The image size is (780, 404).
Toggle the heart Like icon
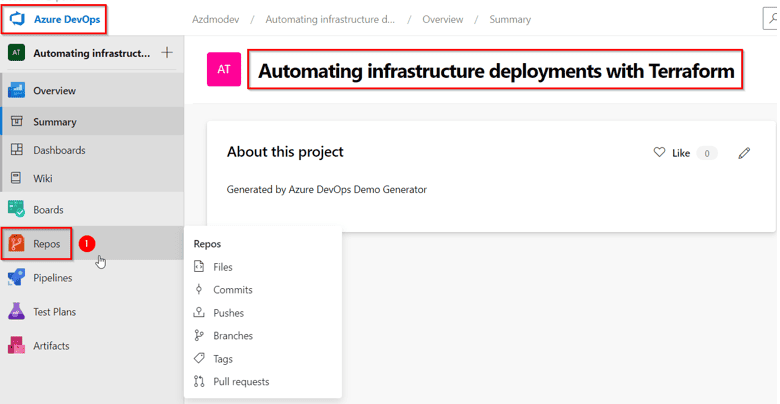coord(659,152)
